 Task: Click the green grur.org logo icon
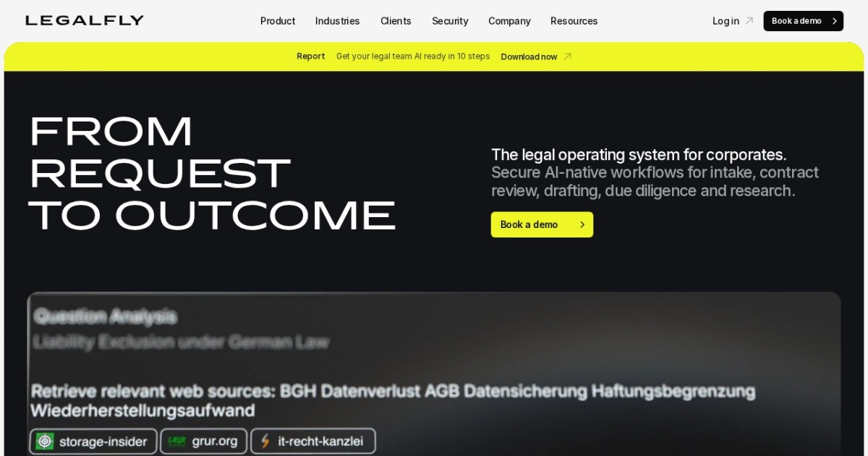click(x=176, y=441)
